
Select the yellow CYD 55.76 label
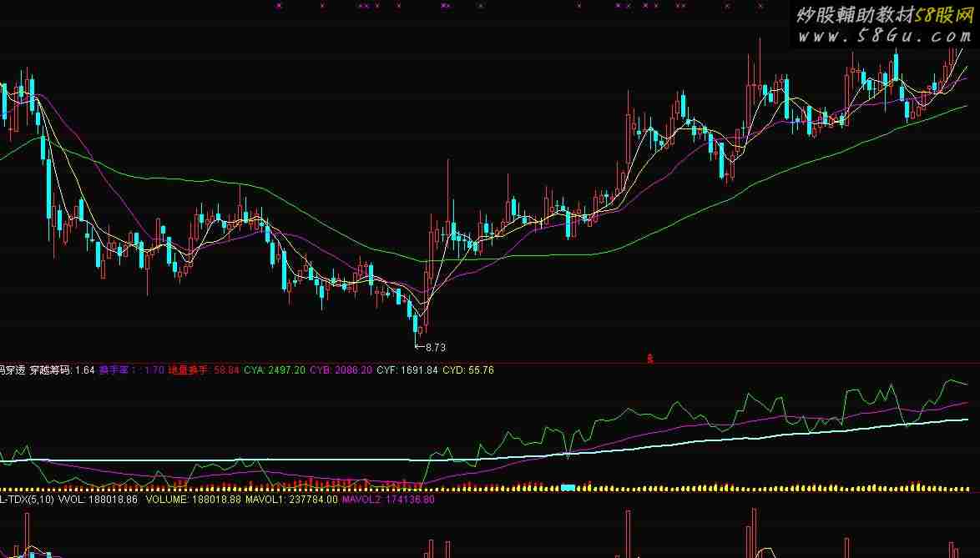click(x=467, y=369)
